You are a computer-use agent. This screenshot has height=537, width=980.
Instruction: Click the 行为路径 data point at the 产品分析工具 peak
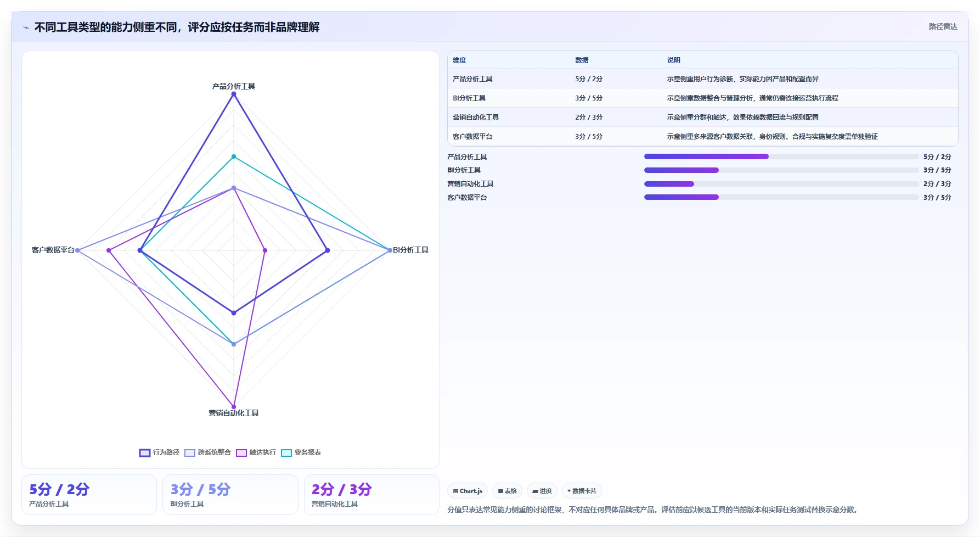234,94
